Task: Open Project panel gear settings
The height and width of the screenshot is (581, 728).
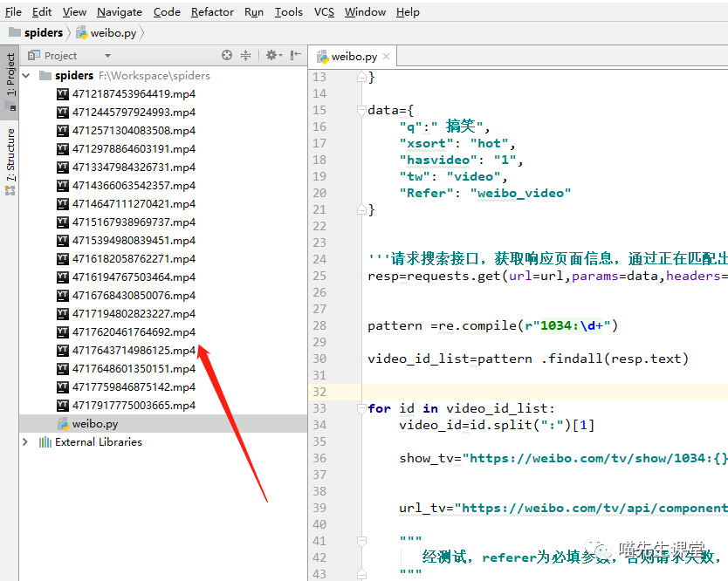Action: coord(273,55)
